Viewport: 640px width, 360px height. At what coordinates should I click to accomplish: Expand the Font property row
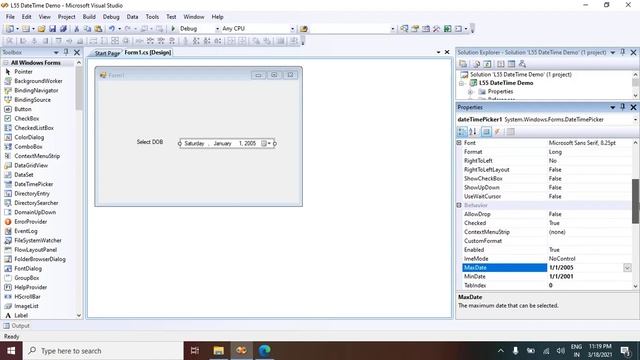[459, 143]
